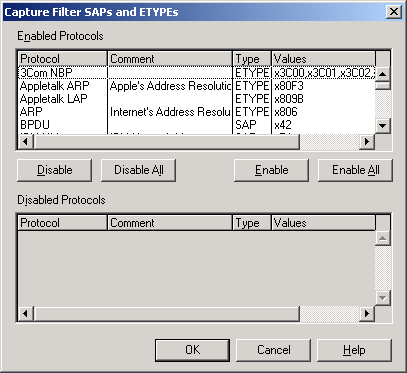The width and height of the screenshot is (407, 373).
Task: Sort Enabled Protocols by Comment column header
Action: [170, 59]
